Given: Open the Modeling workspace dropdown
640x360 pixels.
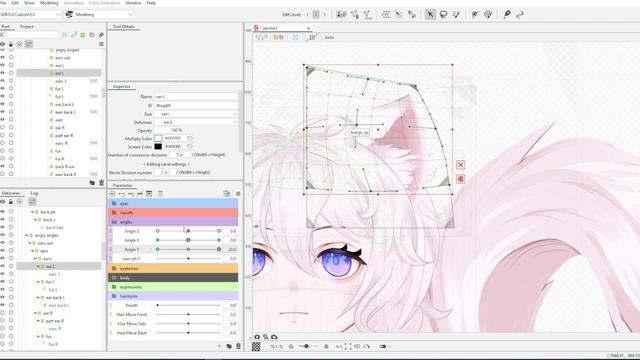Looking at the screenshot, I should pos(100,14).
